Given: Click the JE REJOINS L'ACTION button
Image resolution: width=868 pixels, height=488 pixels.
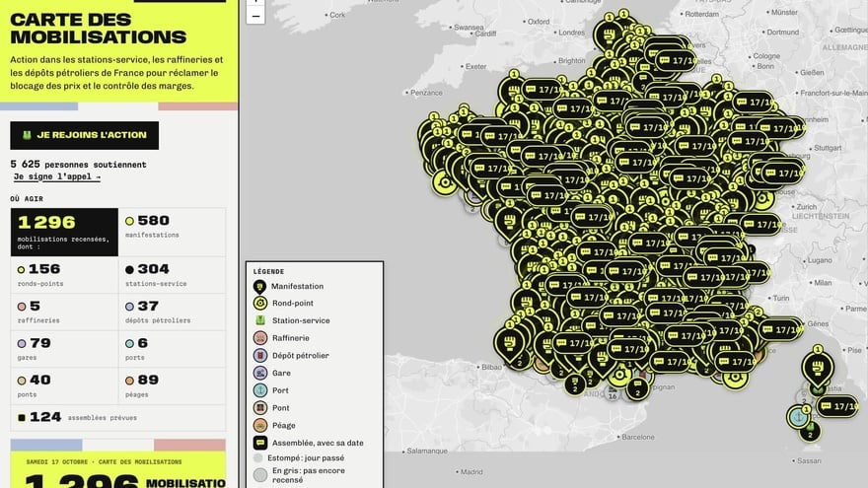Looking at the screenshot, I should click(84, 136).
